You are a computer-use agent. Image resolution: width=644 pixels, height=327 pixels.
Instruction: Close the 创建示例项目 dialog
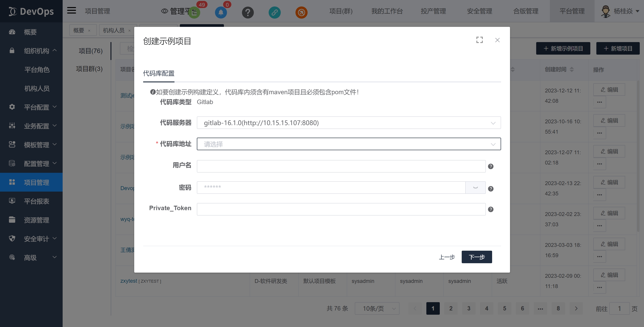pos(497,40)
